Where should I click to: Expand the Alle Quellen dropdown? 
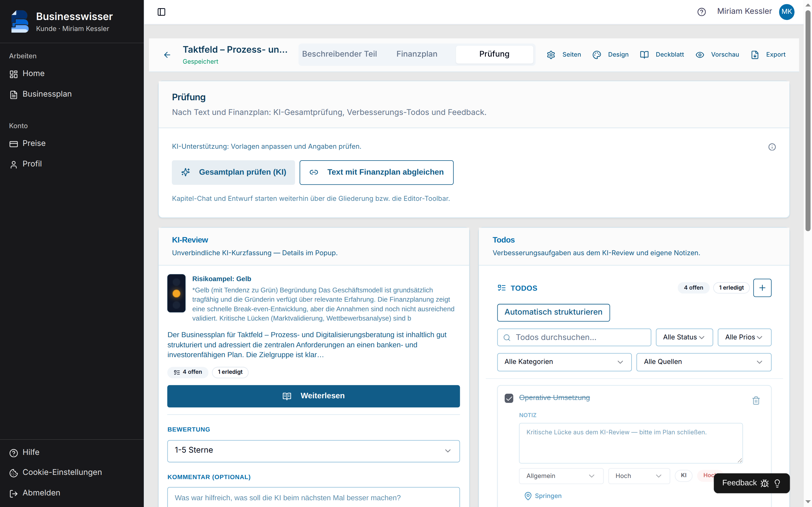(704, 362)
